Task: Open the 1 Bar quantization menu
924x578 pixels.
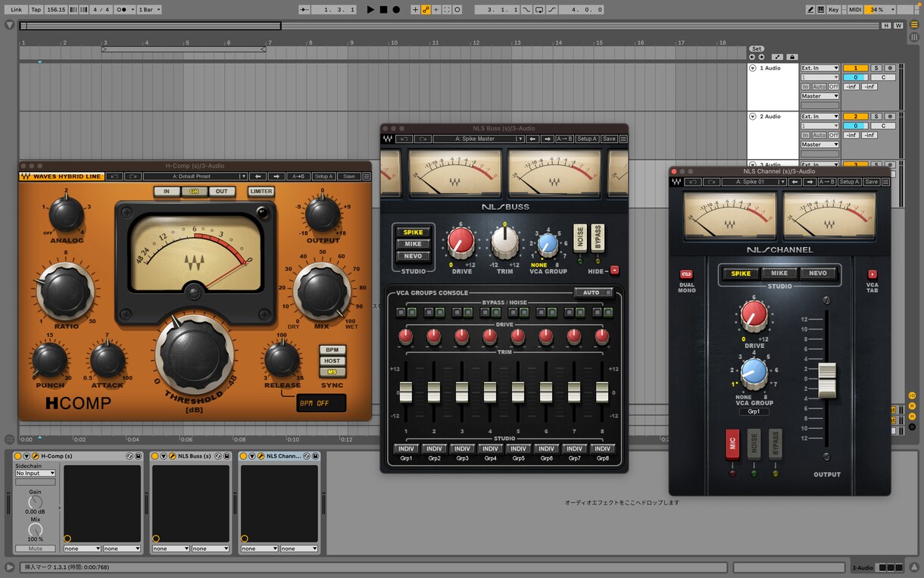Action: 149,10
